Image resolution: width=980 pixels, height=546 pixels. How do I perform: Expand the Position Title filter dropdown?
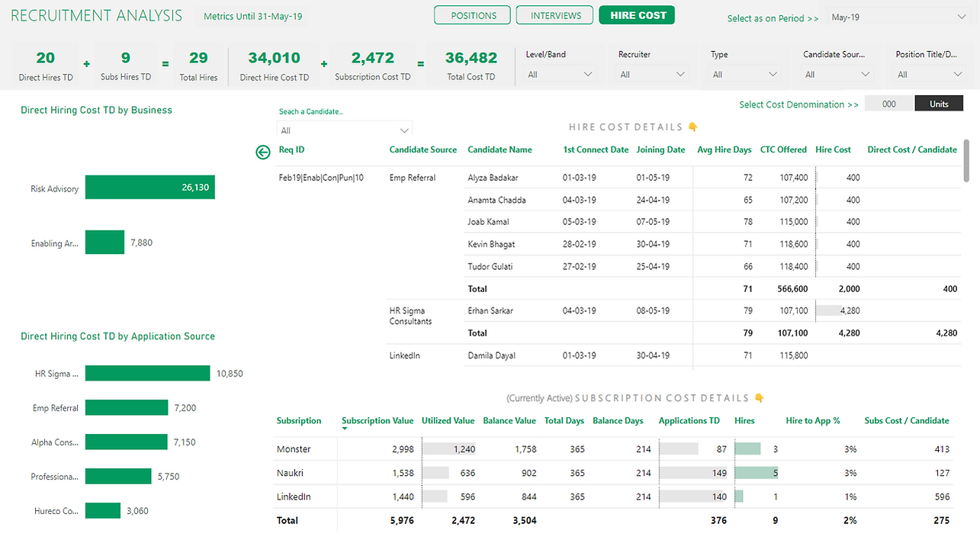[x=929, y=75]
